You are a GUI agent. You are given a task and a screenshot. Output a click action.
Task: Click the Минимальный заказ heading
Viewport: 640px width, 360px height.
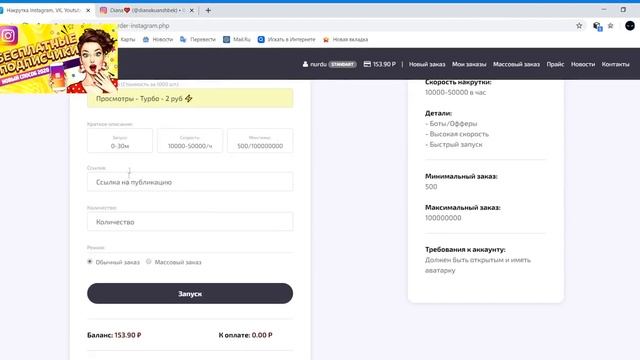pyautogui.click(x=461, y=176)
